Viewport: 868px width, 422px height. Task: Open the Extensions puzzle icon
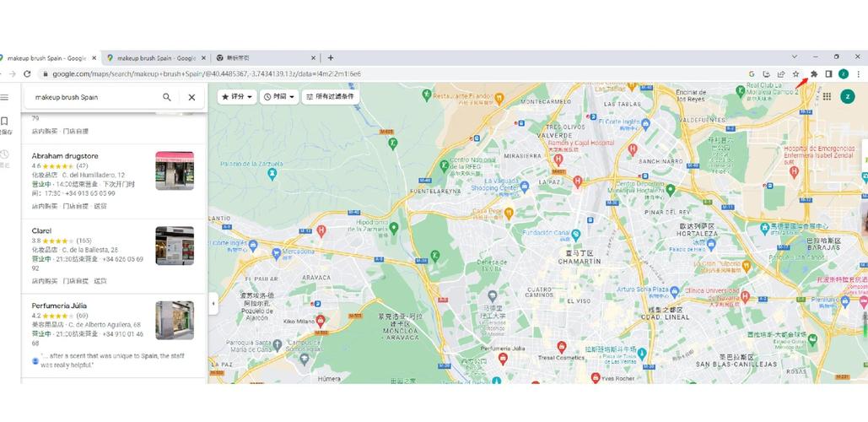(814, 73)
